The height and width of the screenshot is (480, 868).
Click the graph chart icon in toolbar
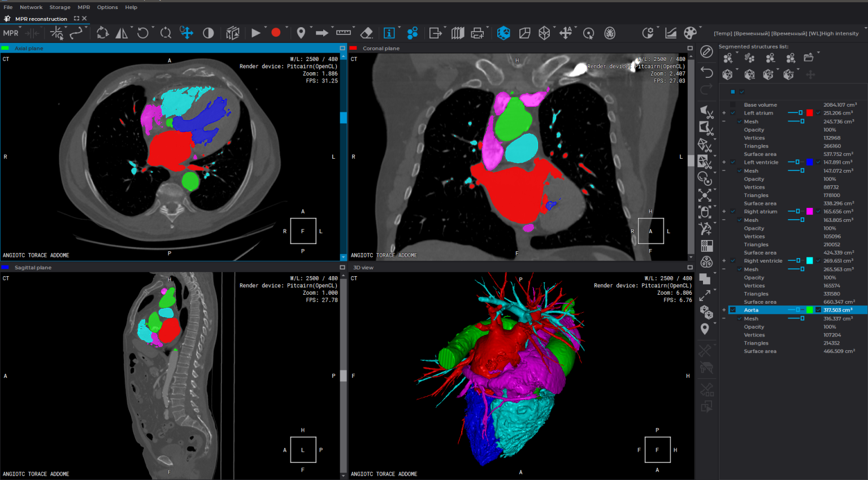tap(671, 33)
